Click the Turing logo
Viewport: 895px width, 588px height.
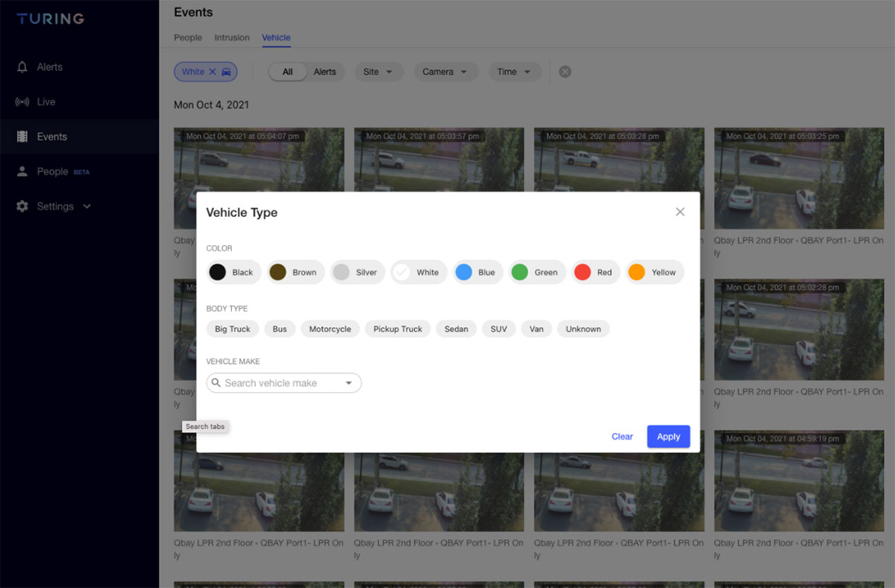coord(51,19)
